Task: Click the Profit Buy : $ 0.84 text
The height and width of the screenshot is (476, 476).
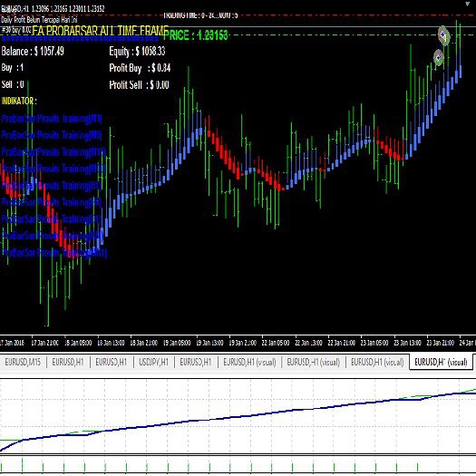Action: tap(140, 68)
